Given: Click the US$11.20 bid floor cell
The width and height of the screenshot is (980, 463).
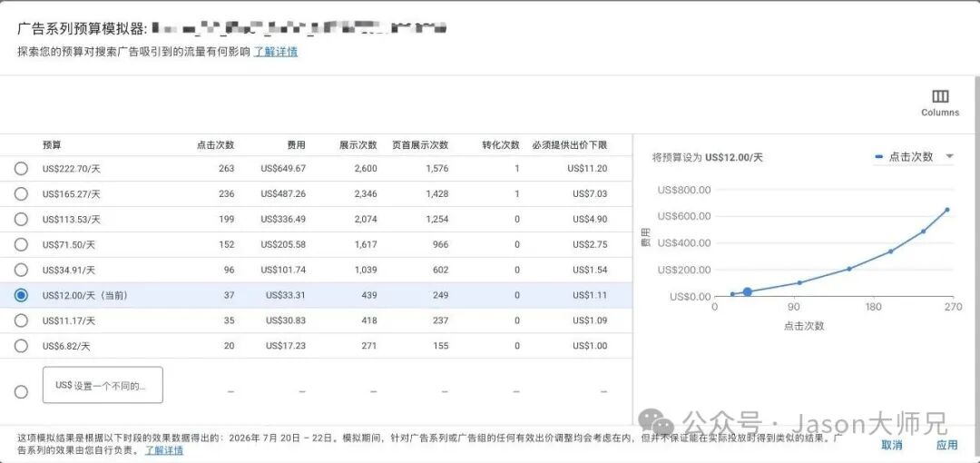Looking at the screenshot, I should pos(587,168).
